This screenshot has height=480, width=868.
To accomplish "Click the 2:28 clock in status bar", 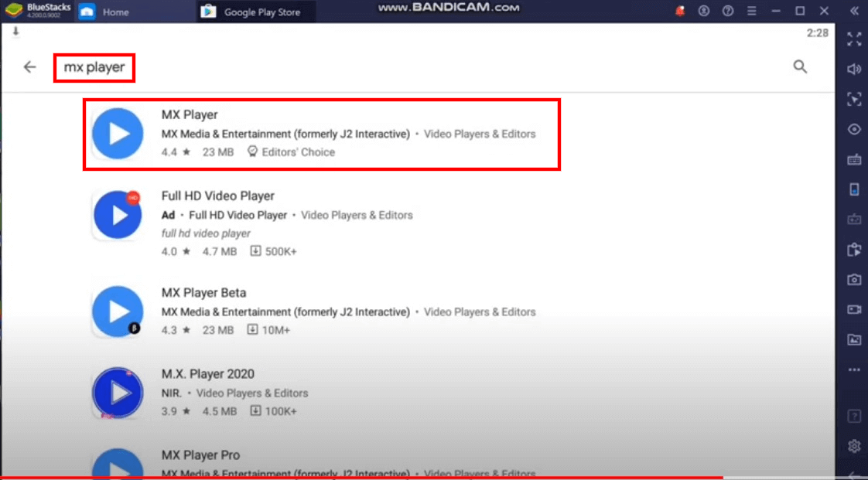I will [817, 33].
